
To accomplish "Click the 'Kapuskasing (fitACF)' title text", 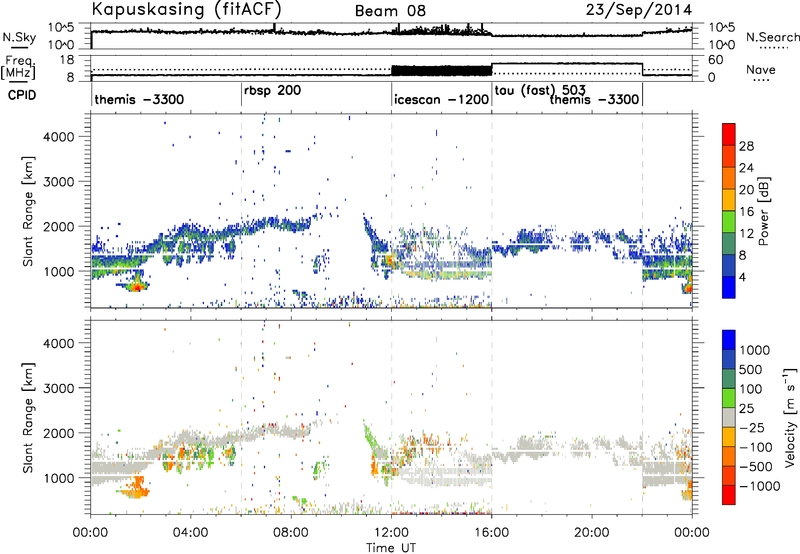I will click(186, 9).
